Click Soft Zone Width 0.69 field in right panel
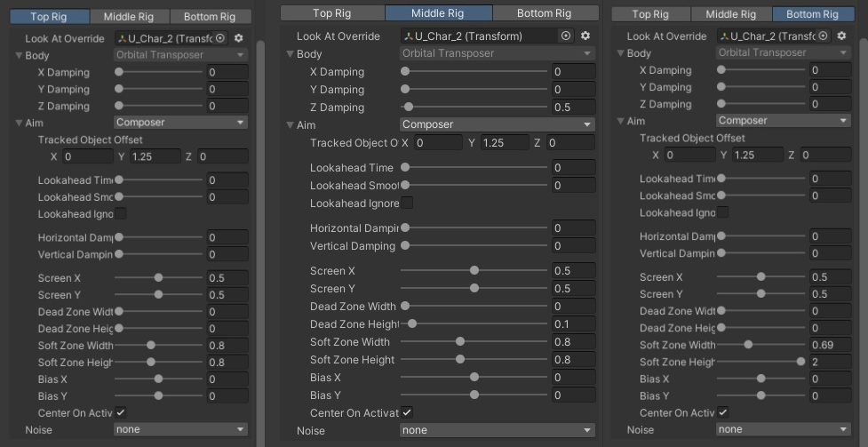868x447 pixels. pyautogui.click(x=830, y=345)
